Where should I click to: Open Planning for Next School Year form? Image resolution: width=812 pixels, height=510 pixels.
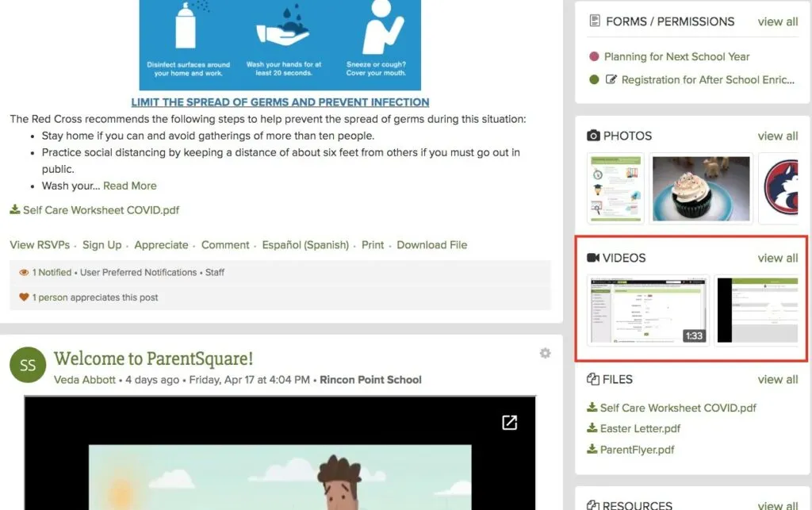(x=676, y=56)
